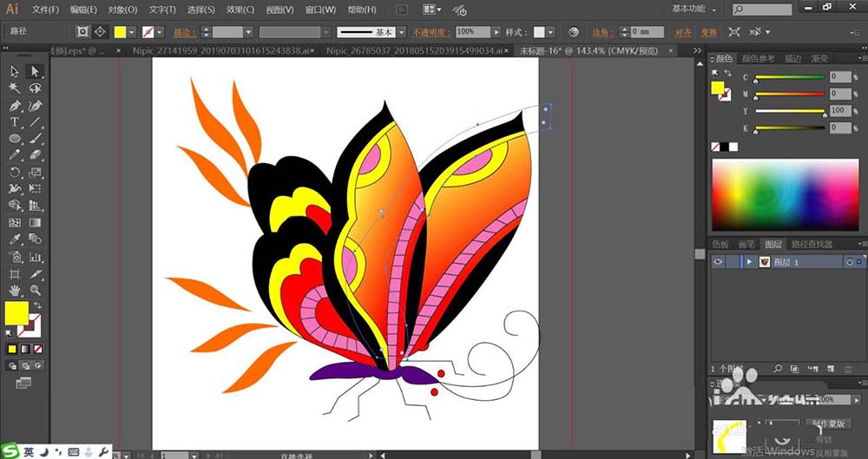Click the Y yellow slider track
This screenshot has width=868, height=459.
790,111
